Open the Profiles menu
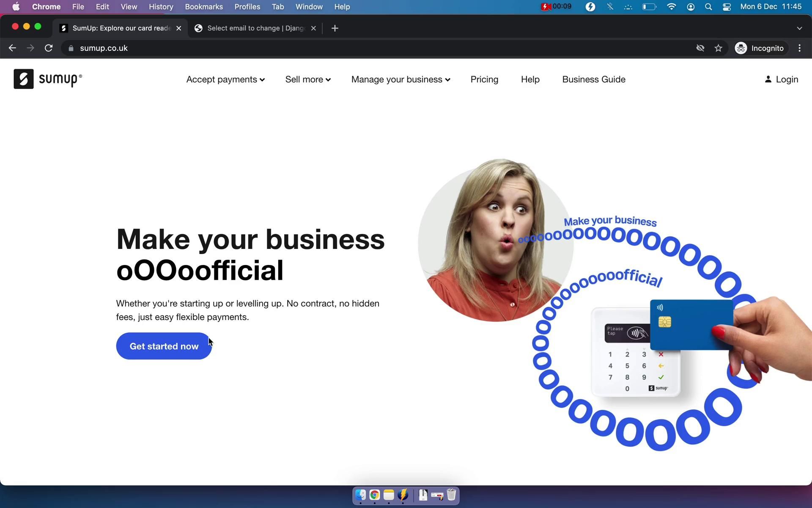The width and height of the screenshot is (812, 508). 247,7
